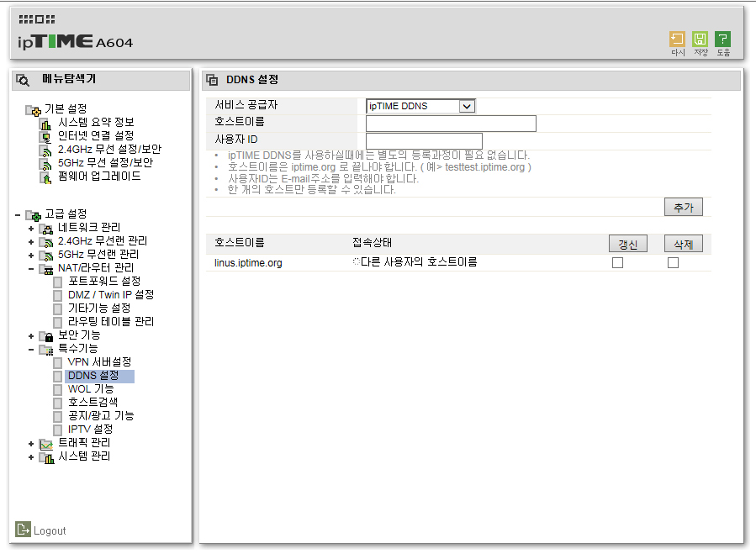Check the 갱신 checkbox for linus.iptime.org

coord(617,262)
